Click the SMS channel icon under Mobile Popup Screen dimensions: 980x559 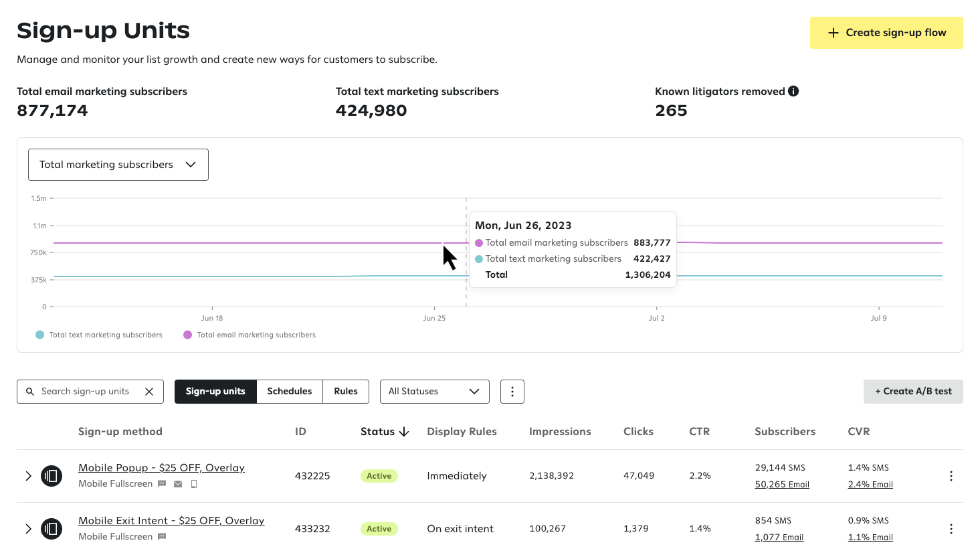click(x=161, y=484)
